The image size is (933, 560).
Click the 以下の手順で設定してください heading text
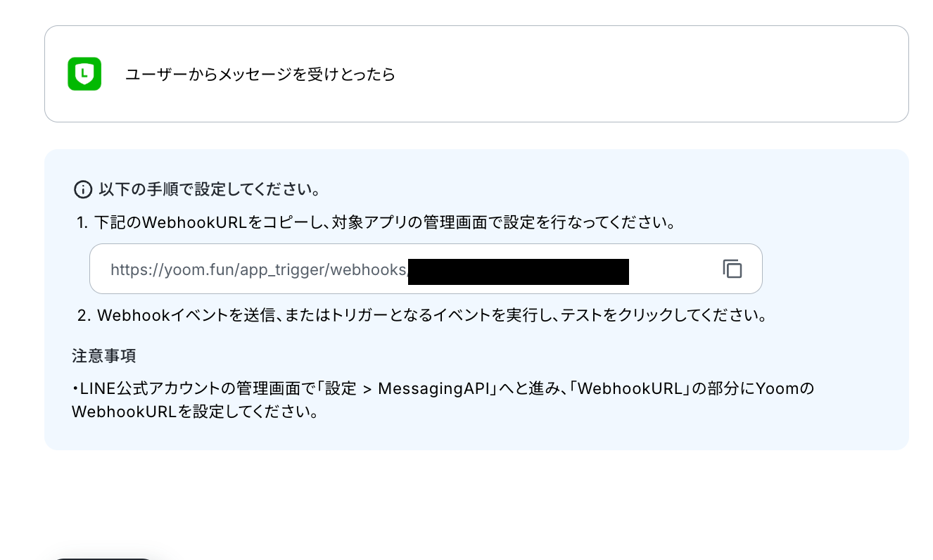pyautogui.click(x=210, y=189)
